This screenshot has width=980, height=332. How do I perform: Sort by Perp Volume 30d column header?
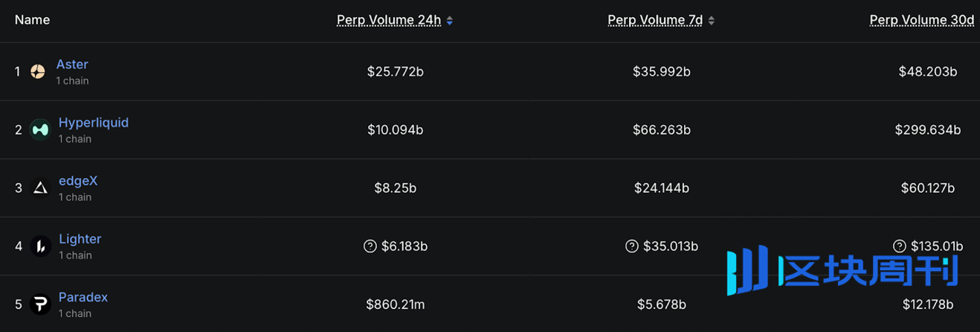922,20
